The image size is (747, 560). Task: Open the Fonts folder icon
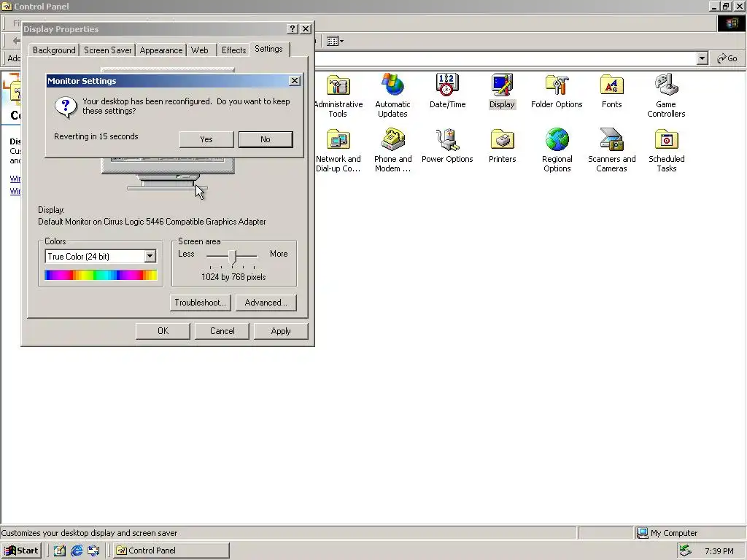pyautogui.click(x=612, y=90)
